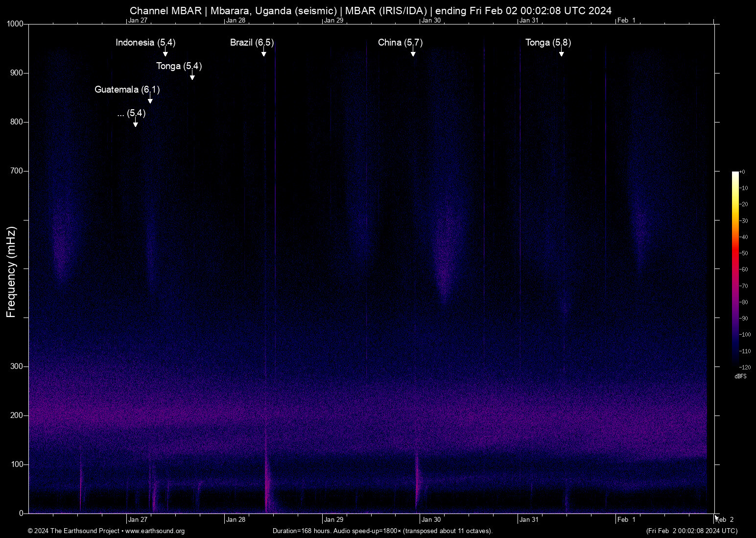Click the arrow marker below China (5.7)
This screenshot has width=756, height=538.
click(413, 53)
